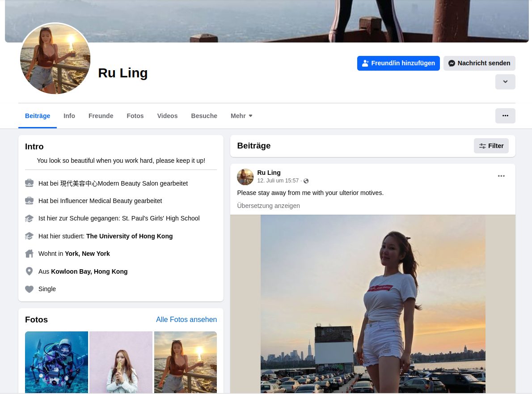Open the Freunde tab
Image resolution: width=532 pixels, height=394 pixels.
point(101,116)
